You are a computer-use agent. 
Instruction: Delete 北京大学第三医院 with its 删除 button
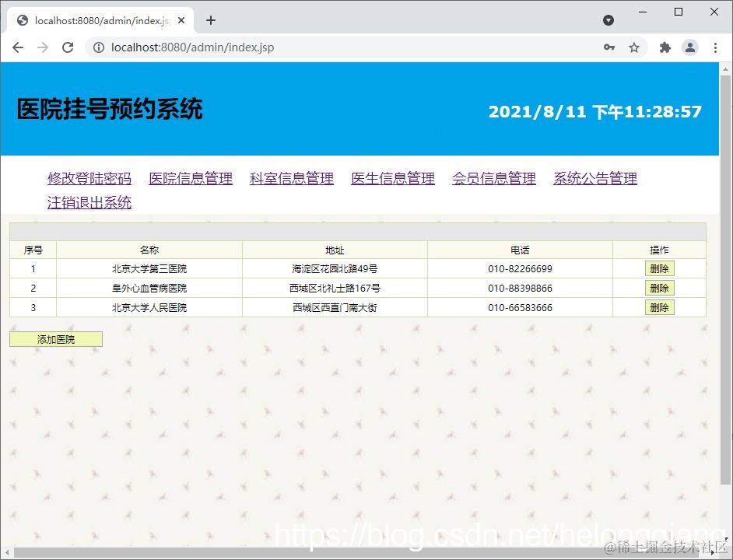tap(660, 269)
